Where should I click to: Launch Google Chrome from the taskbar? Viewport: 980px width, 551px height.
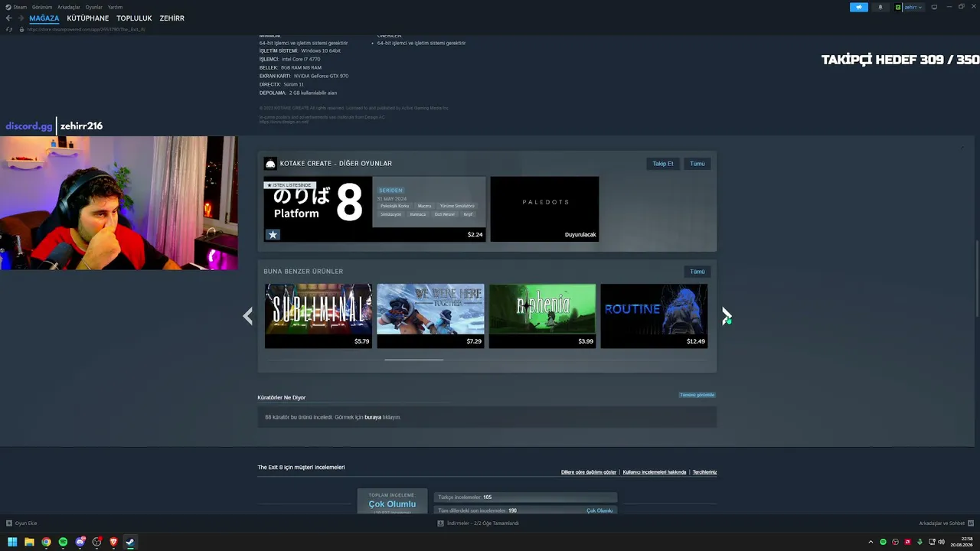pos(46,542)
